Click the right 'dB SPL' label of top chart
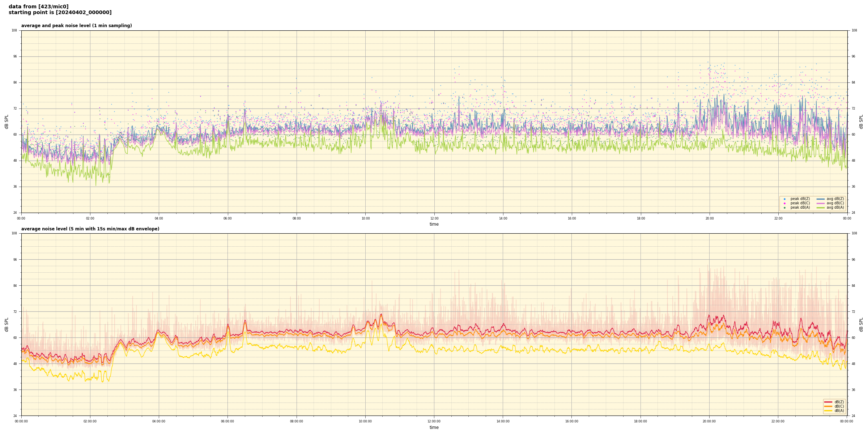This screenshot has width=868, height=434. coord(861,122)
